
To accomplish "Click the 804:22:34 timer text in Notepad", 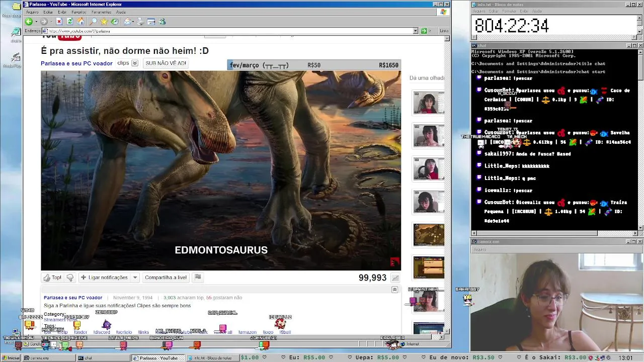I will click(511, 26).
